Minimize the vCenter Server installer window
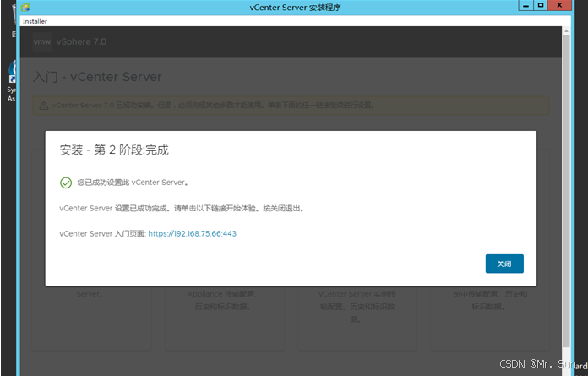Viewport: 588px width, 376px height. pos(525,6)
